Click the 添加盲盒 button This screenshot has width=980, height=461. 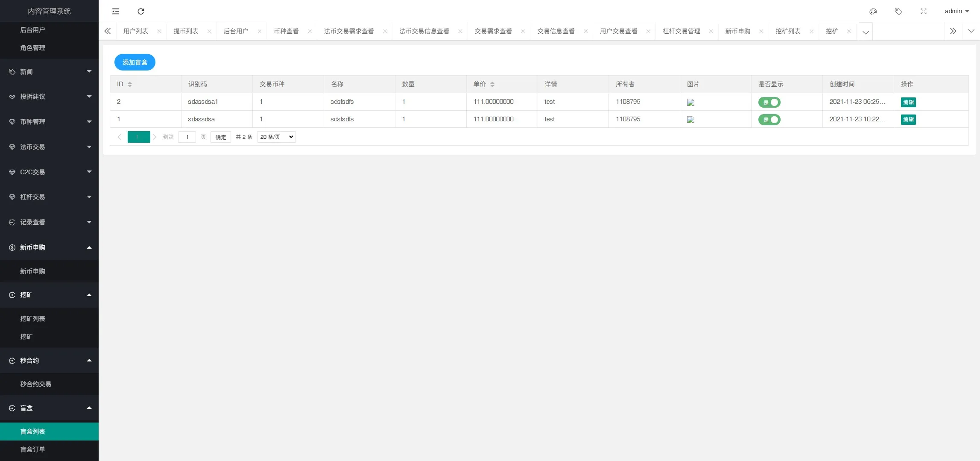pos(135,62)
